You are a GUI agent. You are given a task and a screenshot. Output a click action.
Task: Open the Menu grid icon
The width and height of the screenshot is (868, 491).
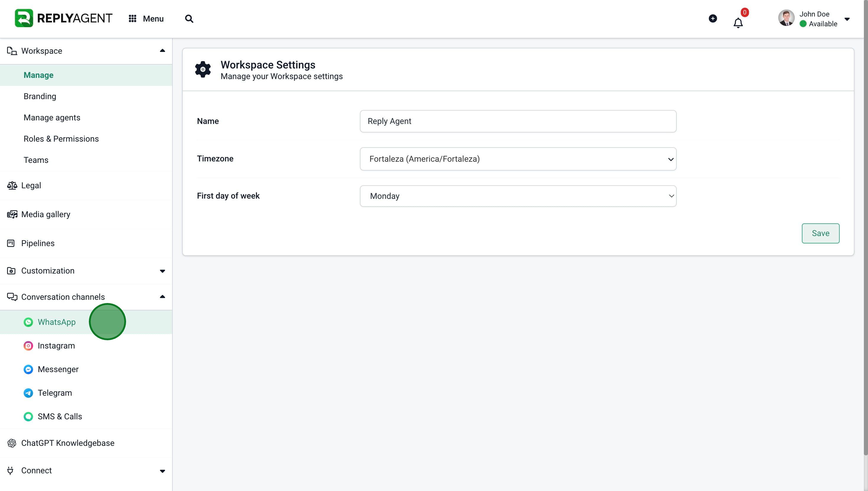pos(132,19)
